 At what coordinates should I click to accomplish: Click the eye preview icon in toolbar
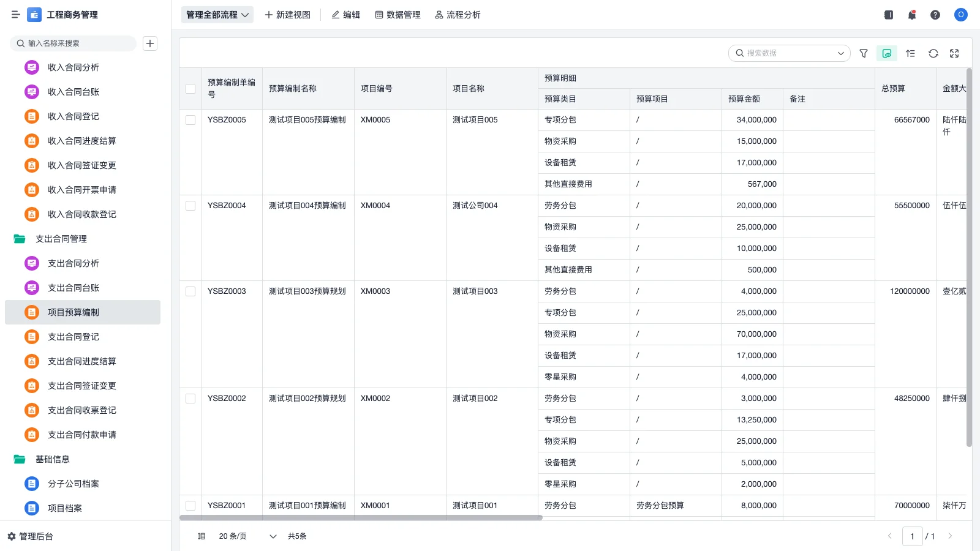[x=886, y=53]
